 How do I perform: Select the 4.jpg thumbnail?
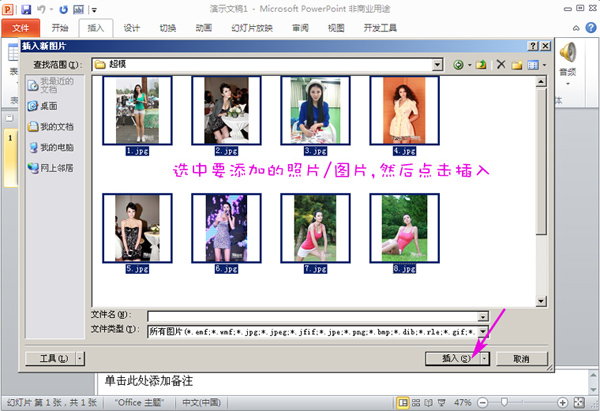point(404,111)
